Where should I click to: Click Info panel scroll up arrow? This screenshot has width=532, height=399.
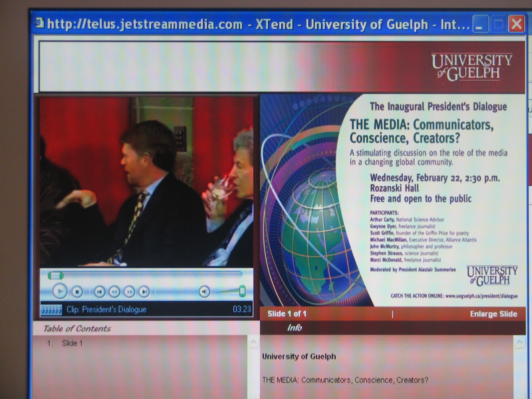pos(519,342)
